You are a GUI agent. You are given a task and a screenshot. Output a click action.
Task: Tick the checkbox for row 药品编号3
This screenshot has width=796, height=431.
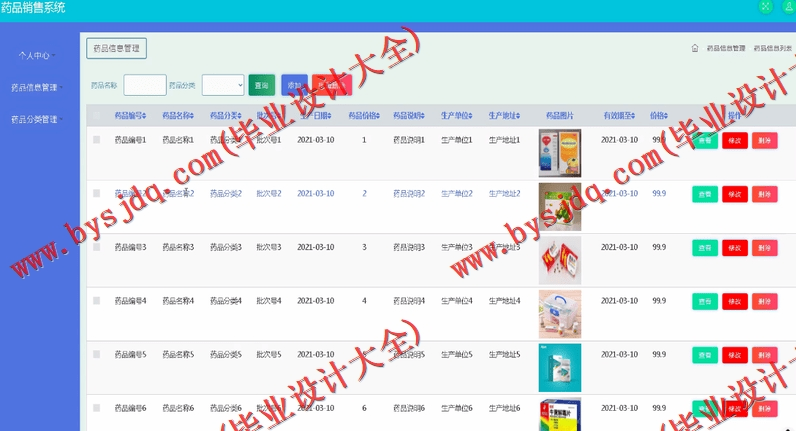(96, 247)
